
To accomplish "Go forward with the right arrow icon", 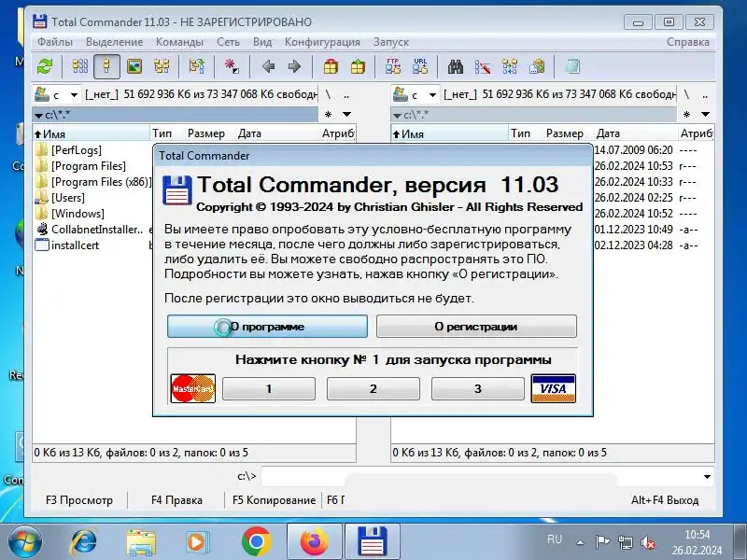I will pos(294,66).
